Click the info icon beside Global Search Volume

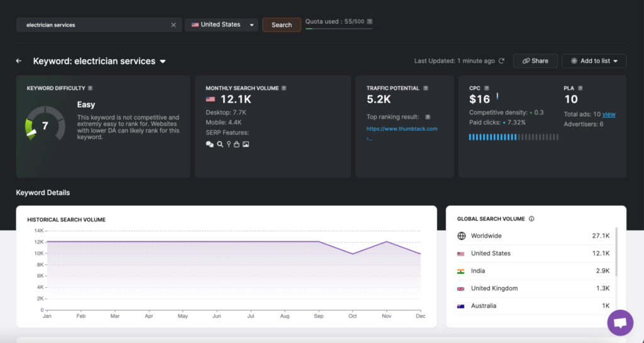point(531,219)
